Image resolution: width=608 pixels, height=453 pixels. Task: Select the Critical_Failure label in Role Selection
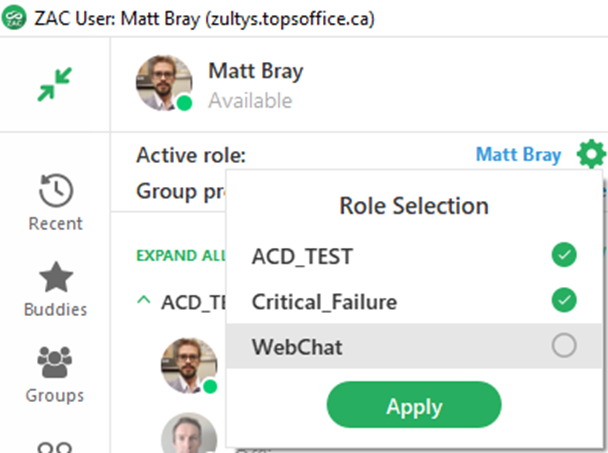(324, 301)
